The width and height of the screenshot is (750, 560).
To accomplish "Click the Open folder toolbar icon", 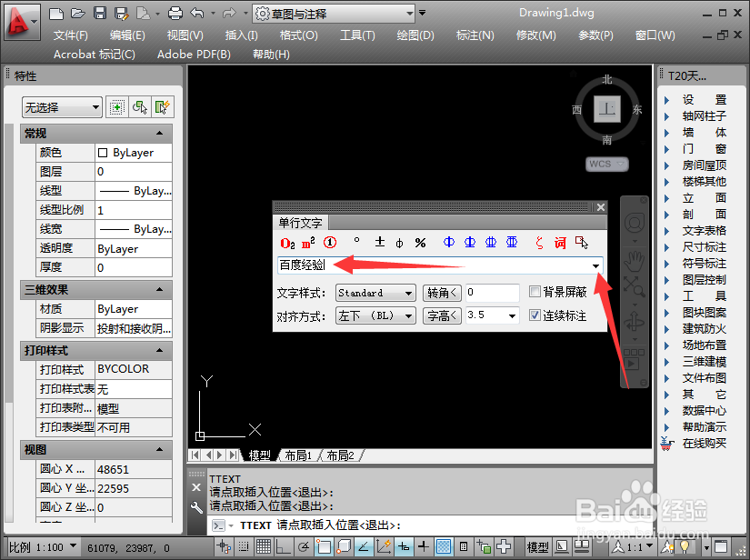I will pos(78,14).
